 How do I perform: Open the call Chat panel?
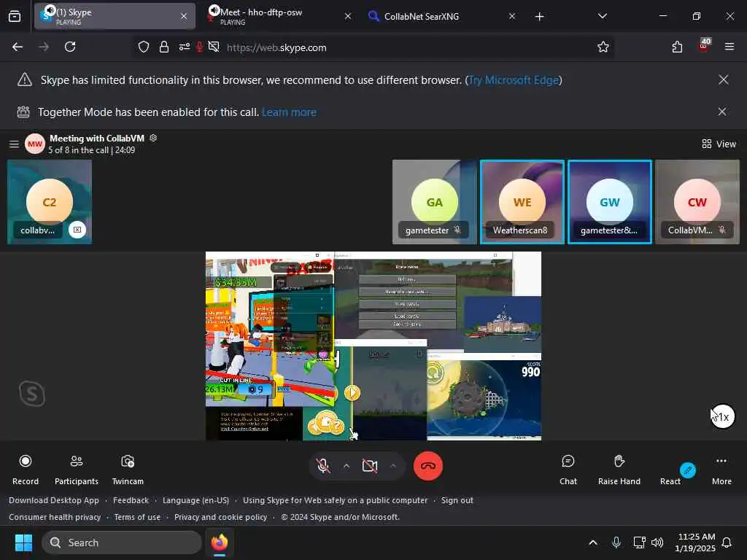click(x=568, y=470)
